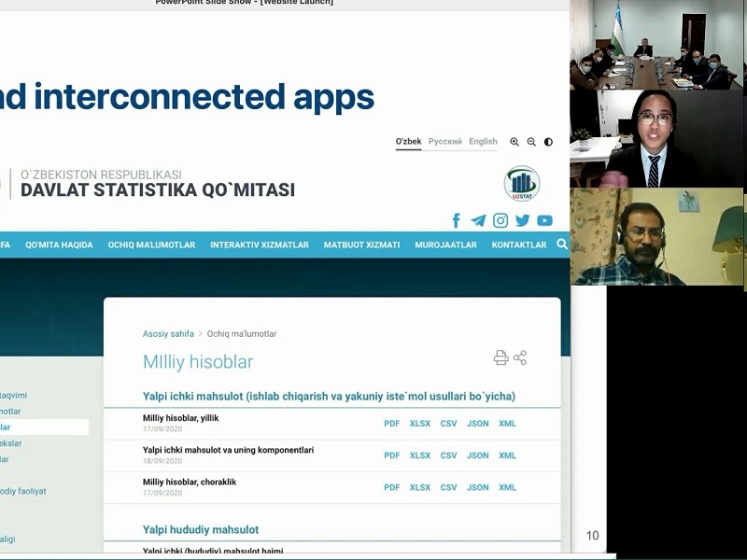This screenshot has height=560, width=747.
Task: Click the UZSTAT logo
Action: 522,183
